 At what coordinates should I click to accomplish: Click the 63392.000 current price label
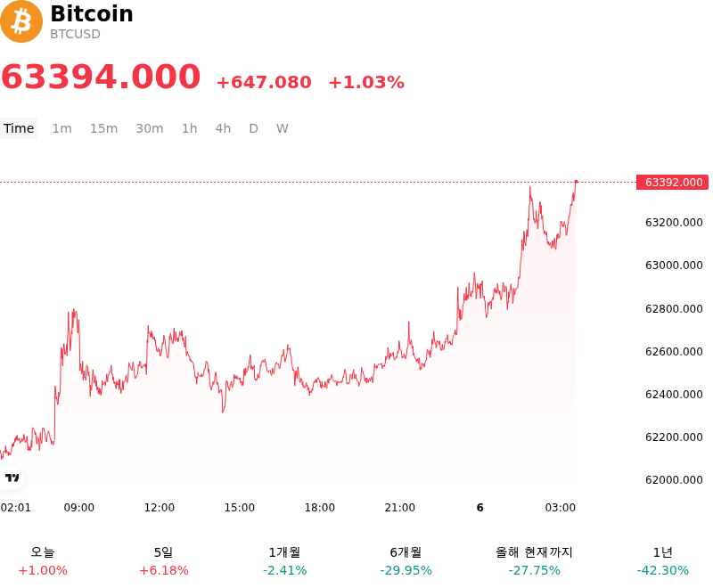coord(672,183)
